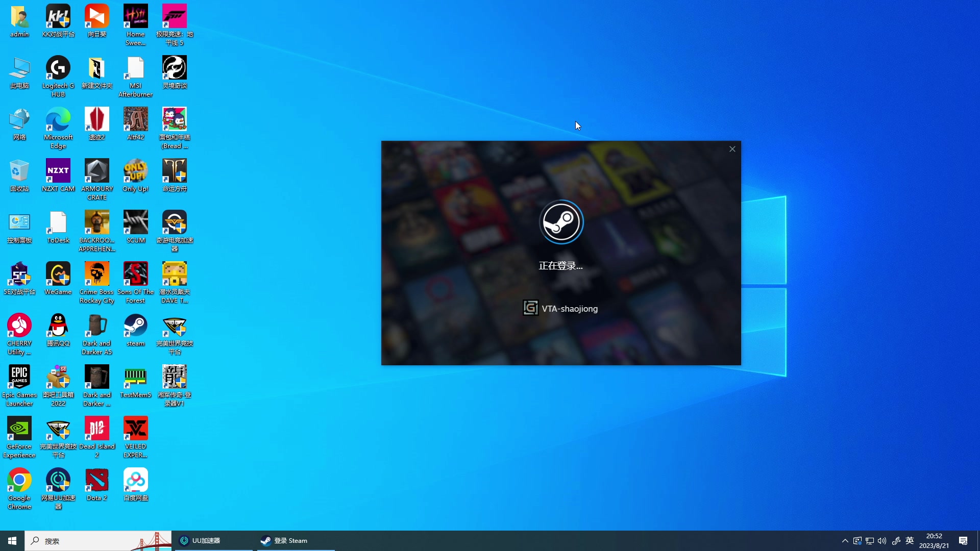Switch to UU加速器 taskbar item
Image resolution: width=980 pixels, height=551 pixels.
(213, 541)
